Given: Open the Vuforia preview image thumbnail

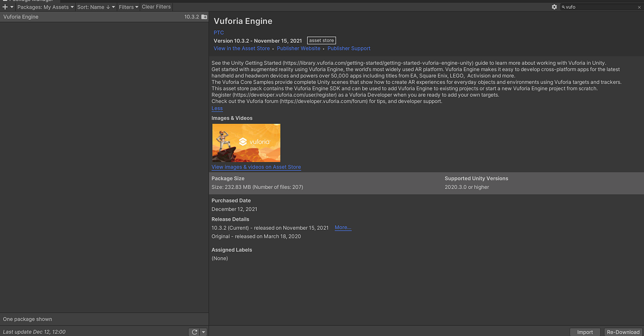Looking at the screenshot, I should [x=246, y=143].
